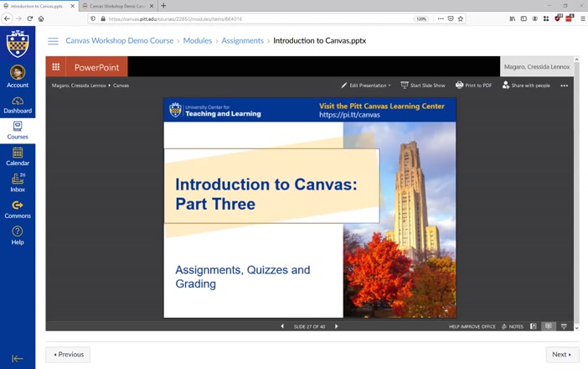Click the Canvas folder breadcrumb in PowerPoint

tap(121, 86)
